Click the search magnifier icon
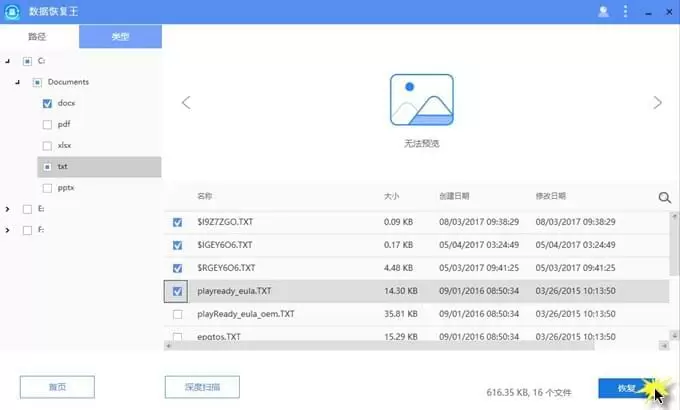Viewport: 680px width, 410px height. pyautogui.click(x=664, y=198)
